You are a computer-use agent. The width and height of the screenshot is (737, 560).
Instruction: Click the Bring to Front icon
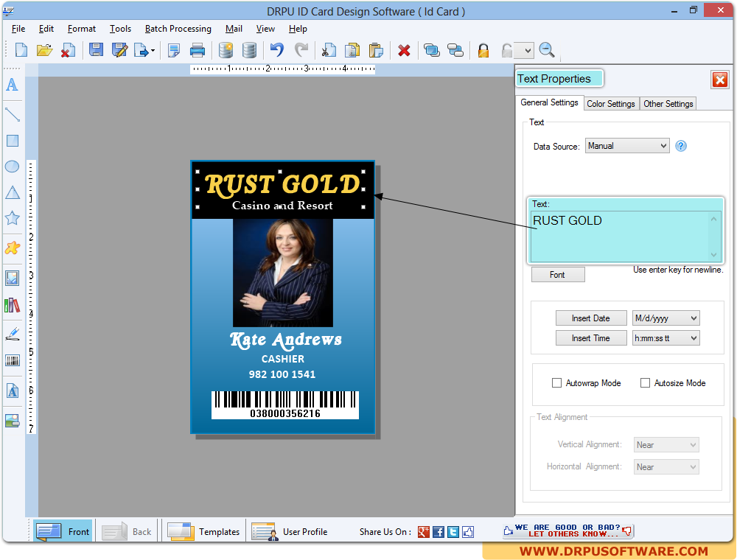[x=431, y=50]
